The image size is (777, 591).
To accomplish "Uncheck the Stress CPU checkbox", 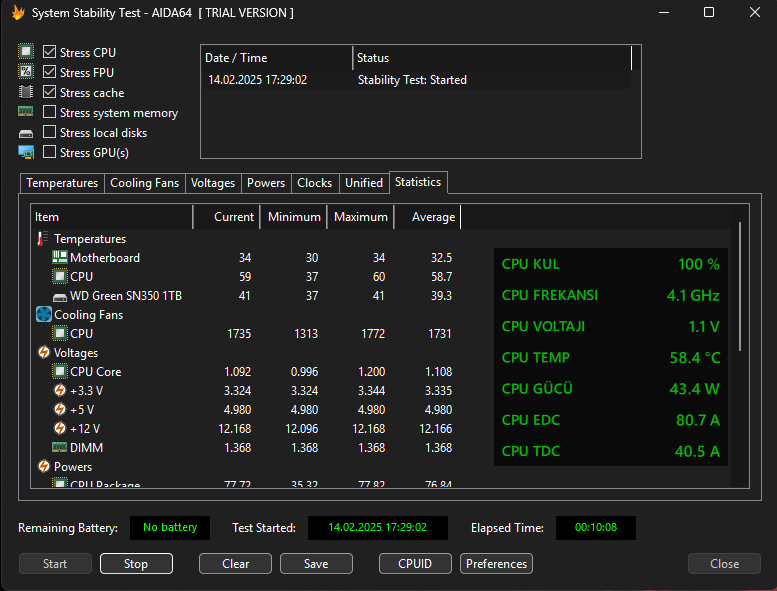I will [49, 52].
